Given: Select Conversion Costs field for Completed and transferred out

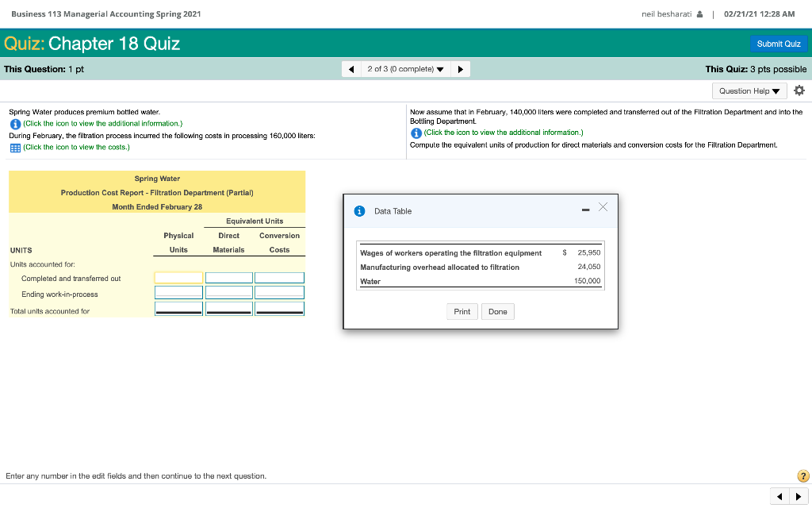Looking at the screenshot, I should (x=279, y=278).
